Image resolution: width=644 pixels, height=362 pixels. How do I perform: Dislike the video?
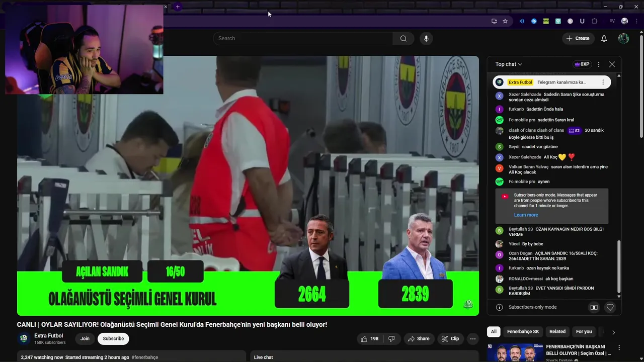391,339
